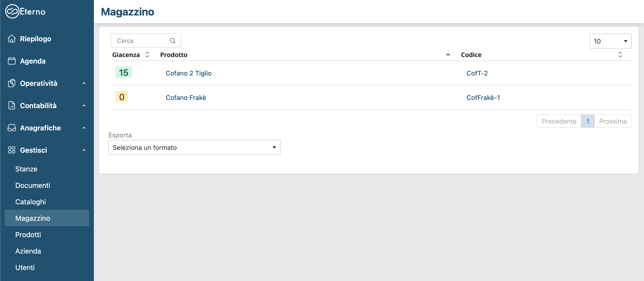The image size is (644, 281).
Task: Open Riepilogo via the home icon
Action: coord(12,39)
